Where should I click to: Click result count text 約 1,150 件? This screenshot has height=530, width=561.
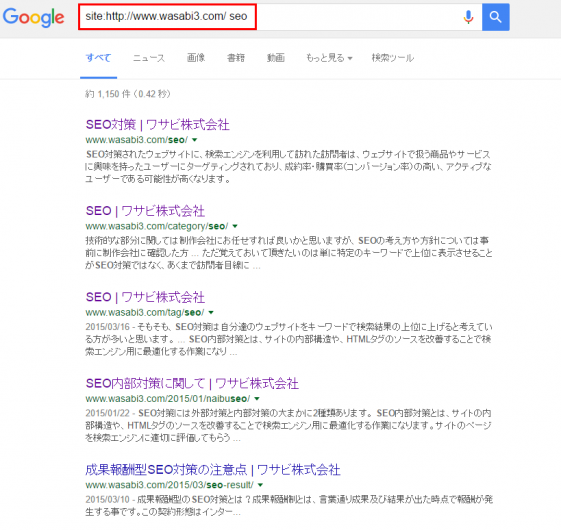[x=108, y=94]
